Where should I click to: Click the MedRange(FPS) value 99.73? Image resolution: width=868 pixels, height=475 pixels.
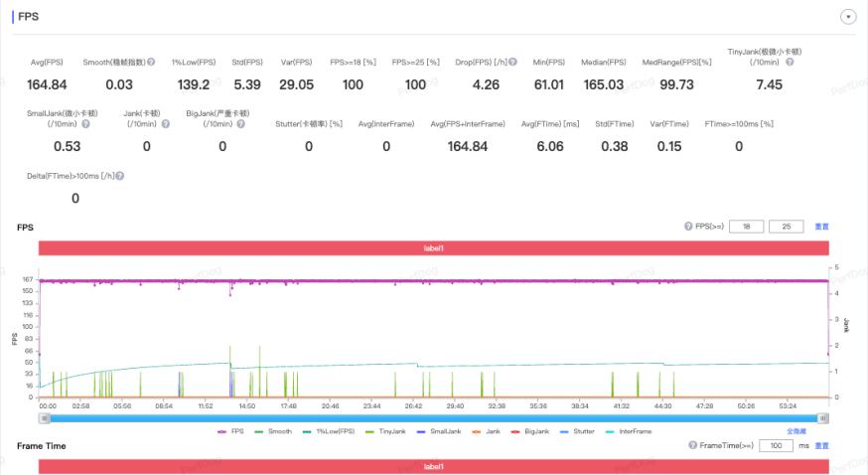click(x=676, y=84)
